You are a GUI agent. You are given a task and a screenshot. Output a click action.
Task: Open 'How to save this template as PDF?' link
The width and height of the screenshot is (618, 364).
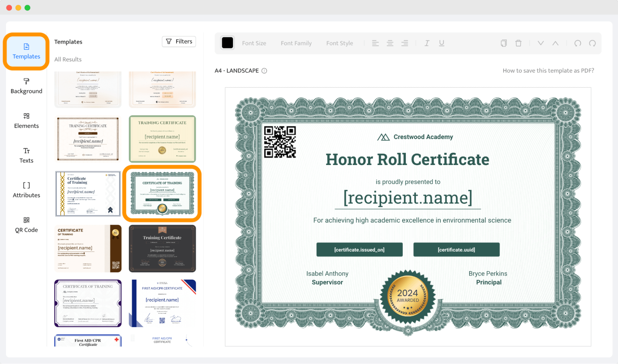tap(548, 70)
